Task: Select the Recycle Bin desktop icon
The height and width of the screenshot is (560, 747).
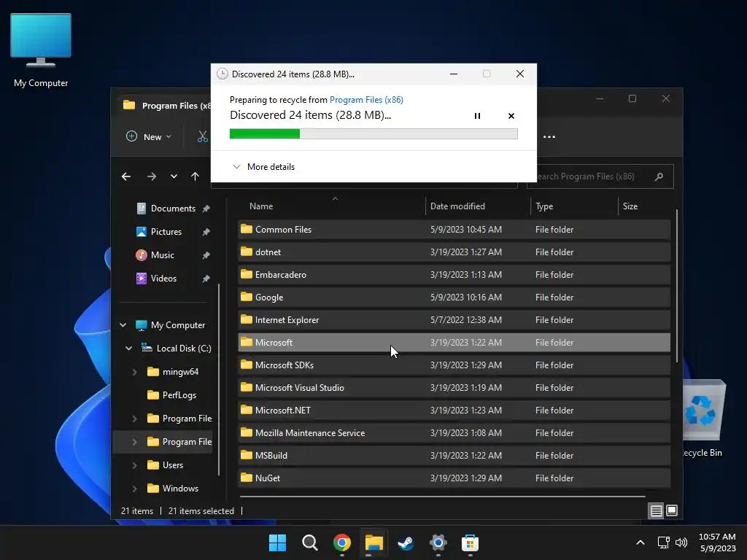Action: (x=704, y=419)
